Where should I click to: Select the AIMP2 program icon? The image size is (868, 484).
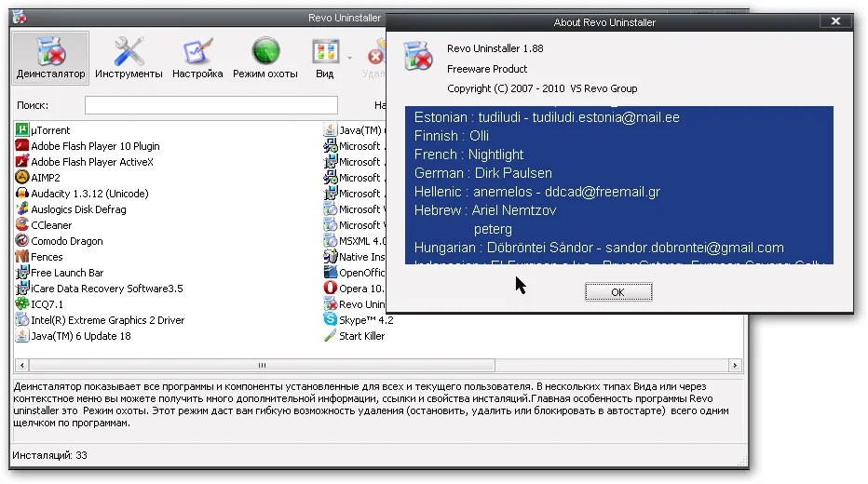(x=21, y=177)
